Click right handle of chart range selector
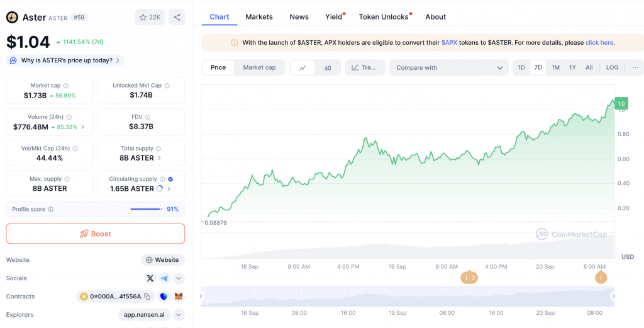The width and height of the screenshot is (644, 328). (x=614, y=296)
